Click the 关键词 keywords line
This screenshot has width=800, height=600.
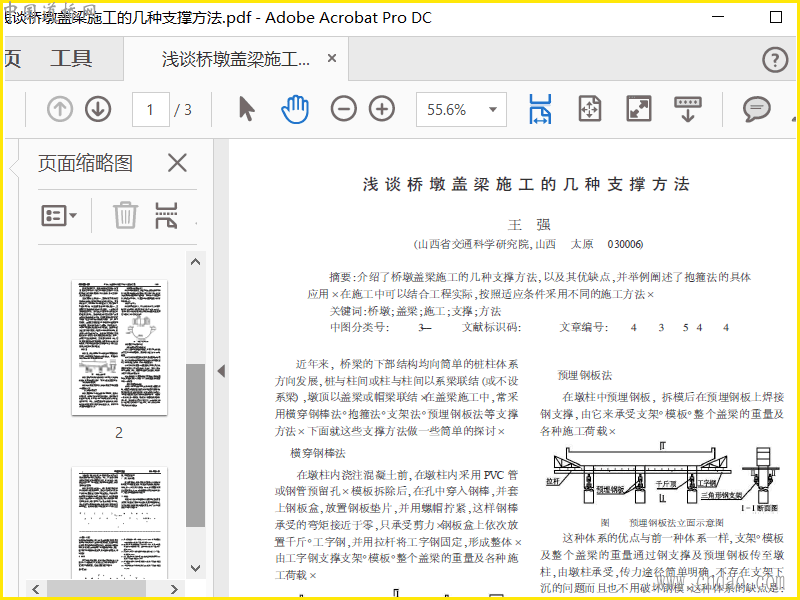(x=415, y=311)
